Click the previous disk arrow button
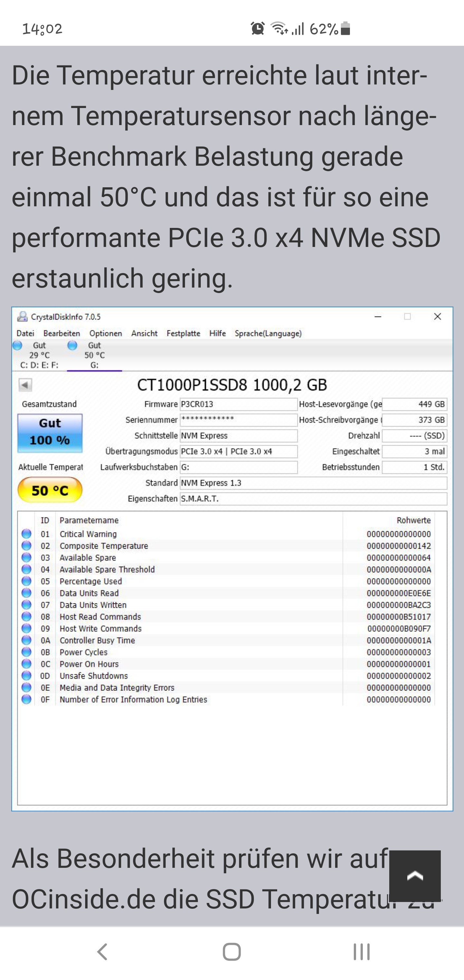 (25, 385)
